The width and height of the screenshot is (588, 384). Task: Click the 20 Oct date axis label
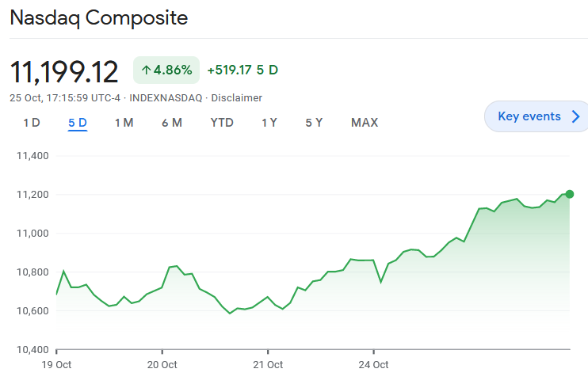(162, 365)
